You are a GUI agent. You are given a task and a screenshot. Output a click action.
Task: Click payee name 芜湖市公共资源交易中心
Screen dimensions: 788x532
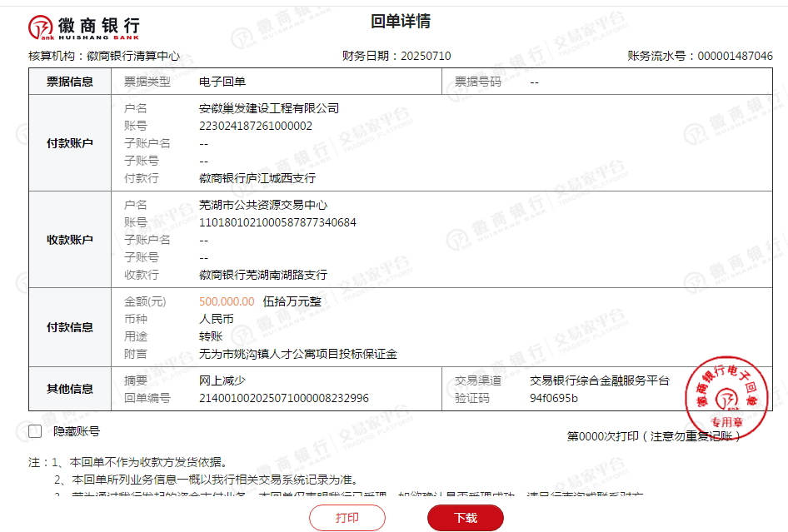263,205
